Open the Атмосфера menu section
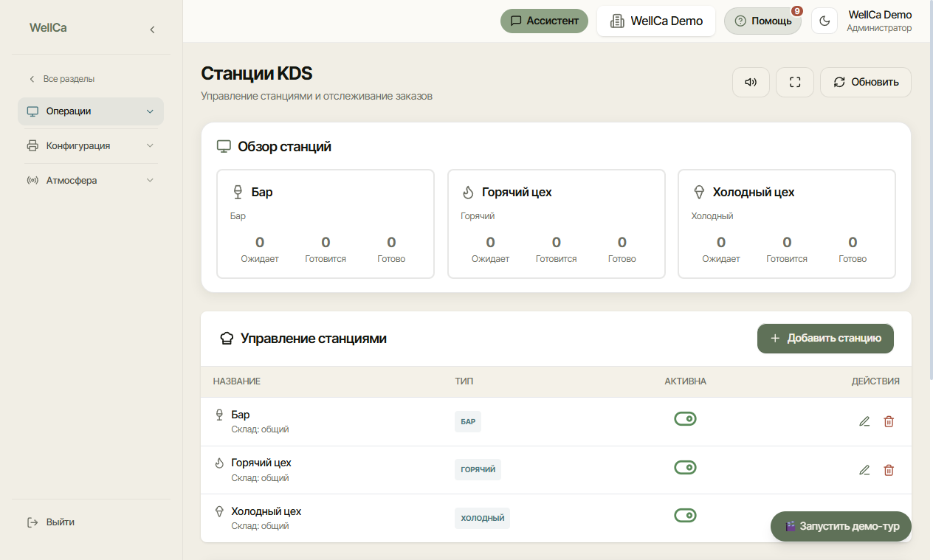This screenshot has width=933, height=560. point(91,180)
